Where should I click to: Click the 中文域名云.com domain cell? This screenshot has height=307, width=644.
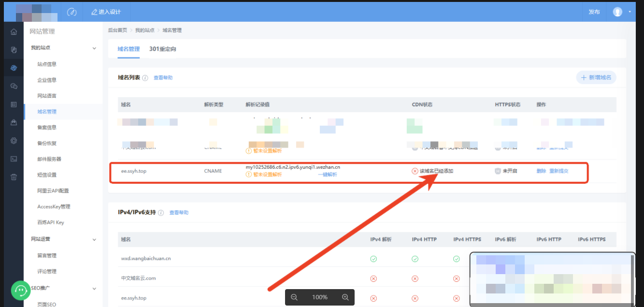(x=138, y=278)
